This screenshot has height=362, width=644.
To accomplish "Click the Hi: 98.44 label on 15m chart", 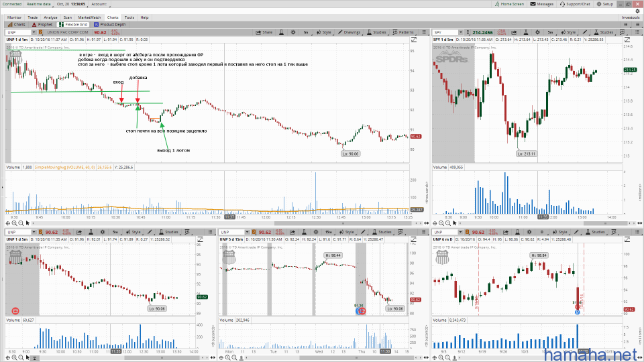I will [x=333, y=255].
